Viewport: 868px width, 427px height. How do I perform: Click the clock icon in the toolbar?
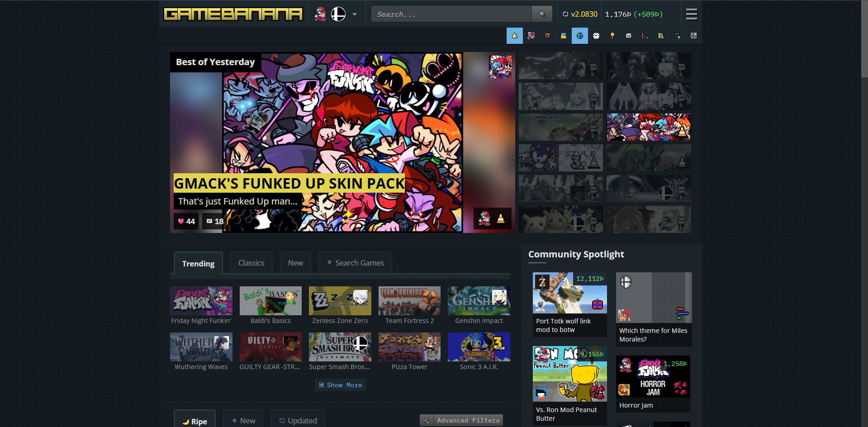[596, 36]
